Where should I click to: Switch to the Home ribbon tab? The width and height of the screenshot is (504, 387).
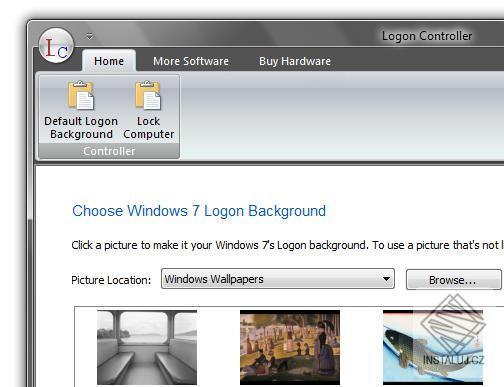[x=109, y=61]
